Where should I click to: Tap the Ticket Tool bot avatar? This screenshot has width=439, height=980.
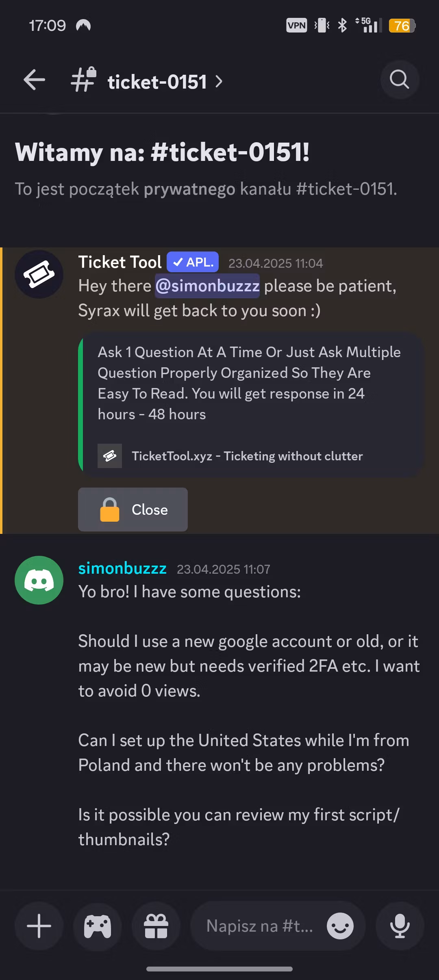(39, 274)
